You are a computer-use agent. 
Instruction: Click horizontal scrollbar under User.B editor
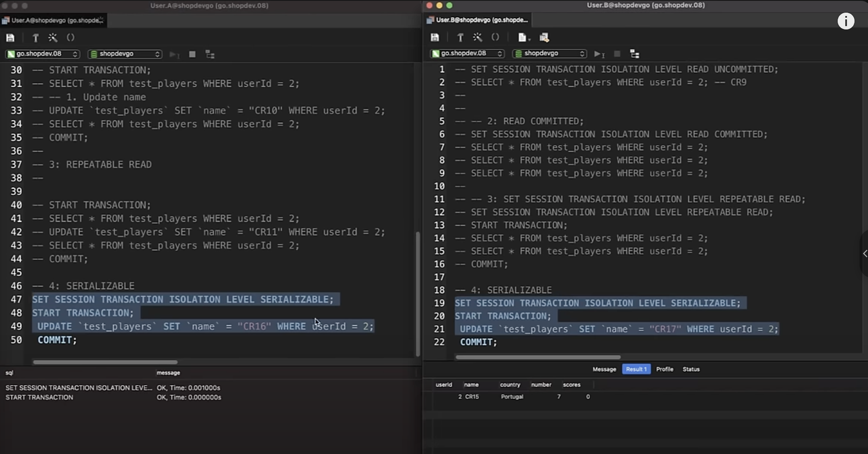click(538, 357)
